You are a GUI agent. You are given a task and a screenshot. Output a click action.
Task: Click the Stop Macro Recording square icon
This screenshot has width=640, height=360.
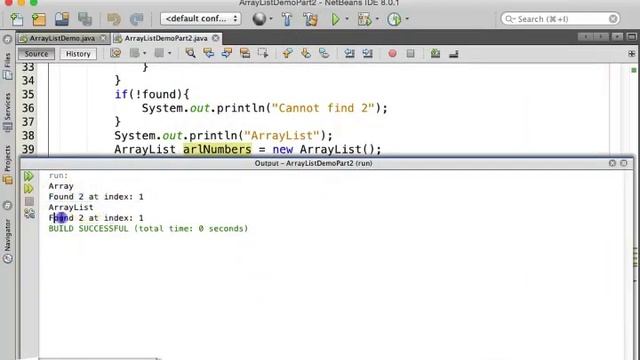tap(410, 53)
